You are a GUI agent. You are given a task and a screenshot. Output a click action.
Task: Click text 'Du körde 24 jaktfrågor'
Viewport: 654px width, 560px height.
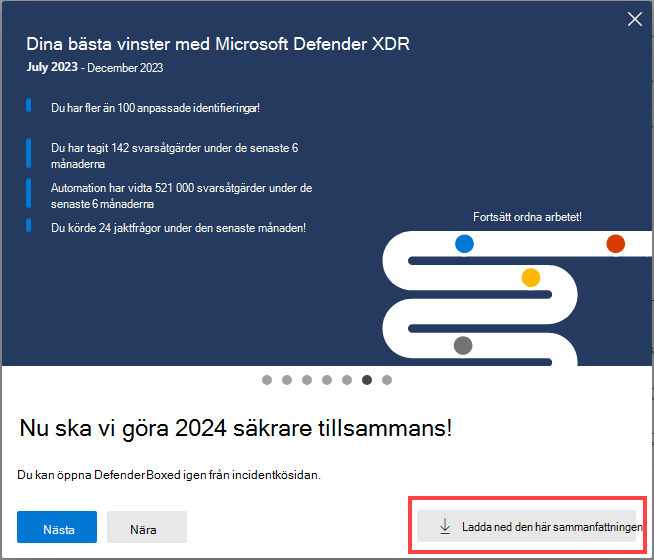(178, 228)
